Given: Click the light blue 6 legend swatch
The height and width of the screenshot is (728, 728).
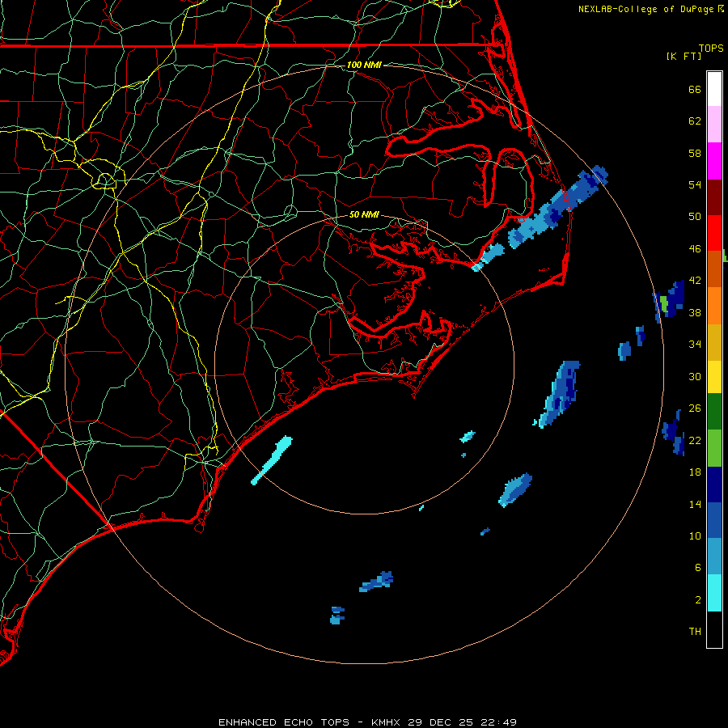Looking at the screenshot, I should click(714, 557).
